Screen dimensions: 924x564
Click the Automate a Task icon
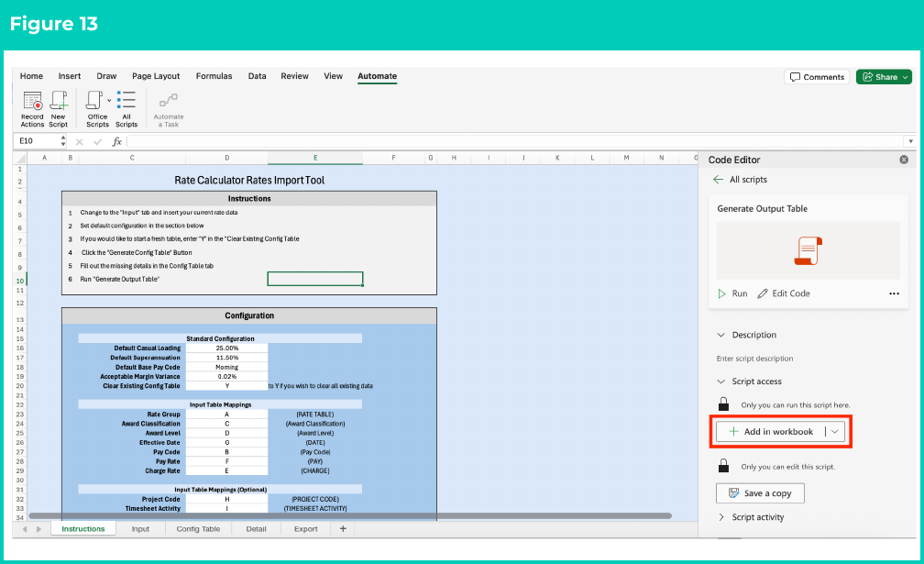click(169, 101)
